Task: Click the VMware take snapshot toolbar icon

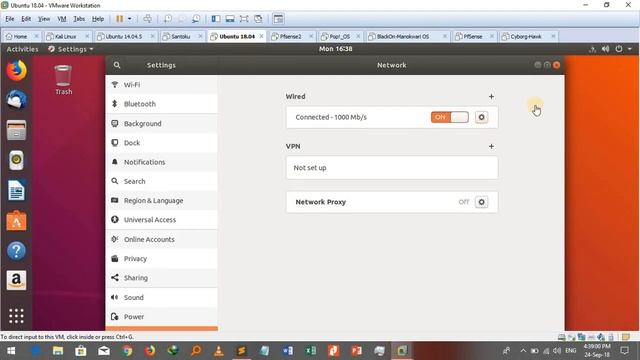Action: click(168, 19)
